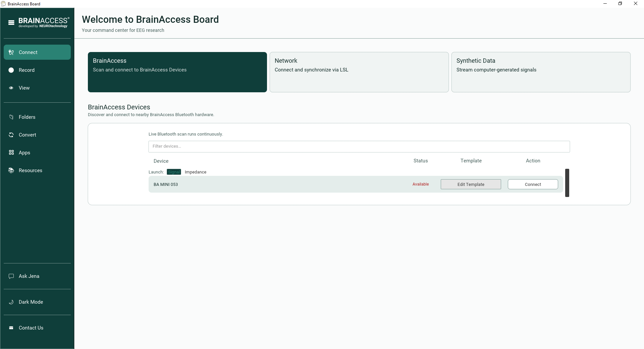Image resolution: width=644 pixels, height=349 pixels.
Task: Open the Folders page
Action: (37, 117)
